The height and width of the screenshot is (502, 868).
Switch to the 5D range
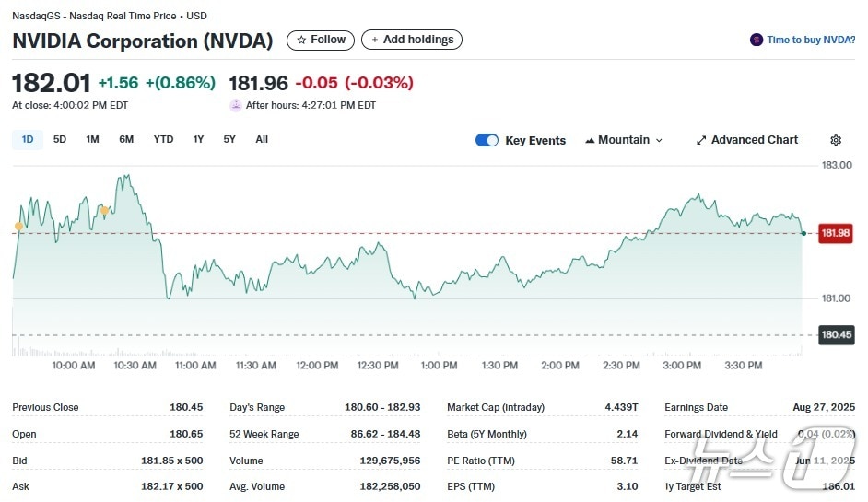pyautogui.click(x=60, y=139)
